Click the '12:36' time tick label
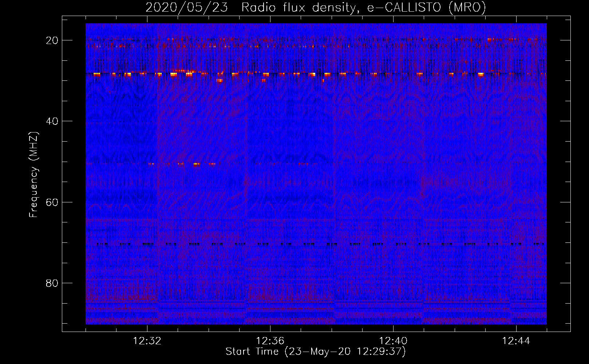Viewport: 589px width, 364px height. click(x=270, y=341)
